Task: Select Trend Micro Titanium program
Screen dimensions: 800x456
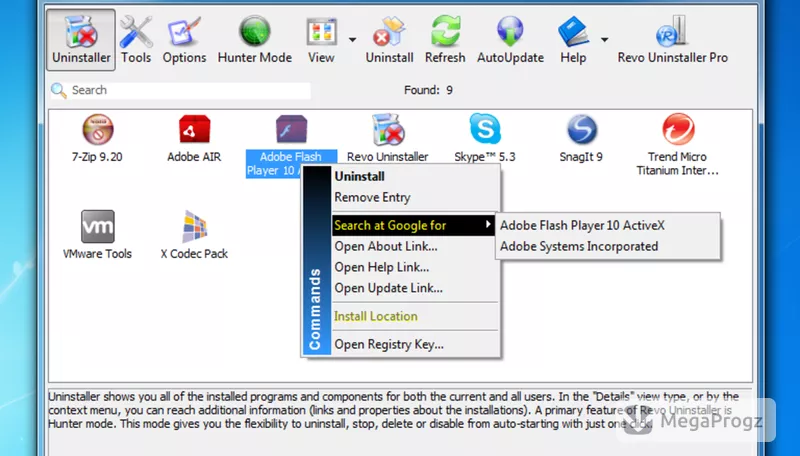Action: pos(678,145)
